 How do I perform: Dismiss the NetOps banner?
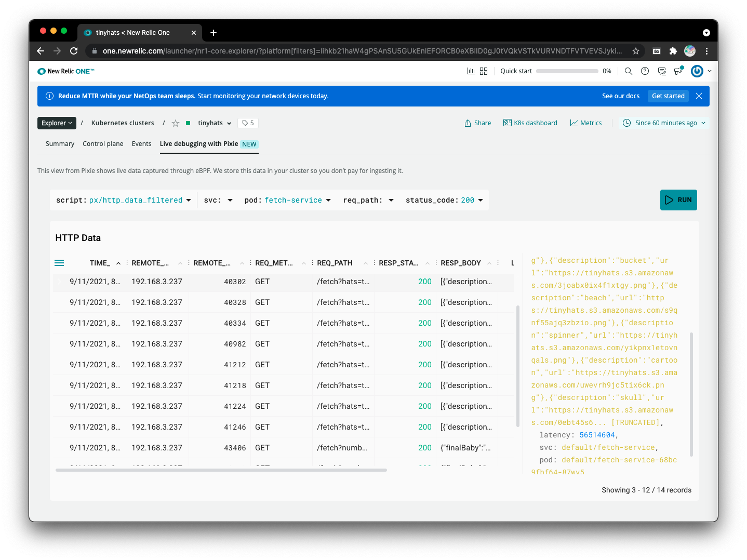pyautogui.click(x=699, y=96)
